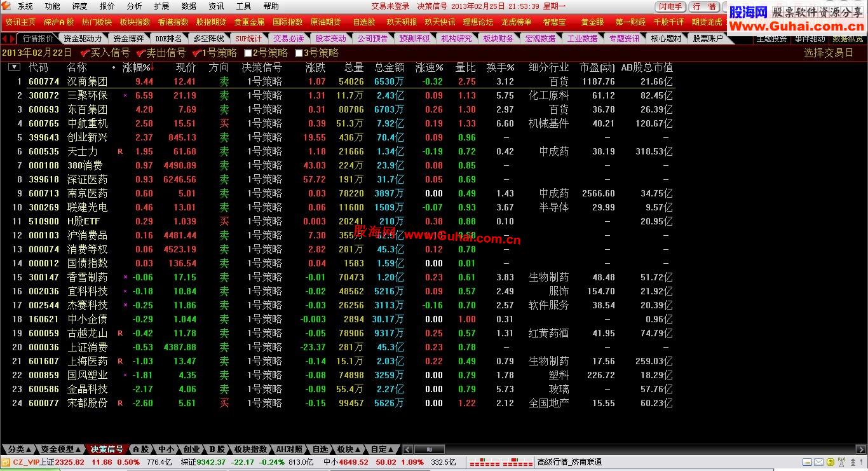Click the horizontal scrollbar left arrow

click(x=408, y=449)
